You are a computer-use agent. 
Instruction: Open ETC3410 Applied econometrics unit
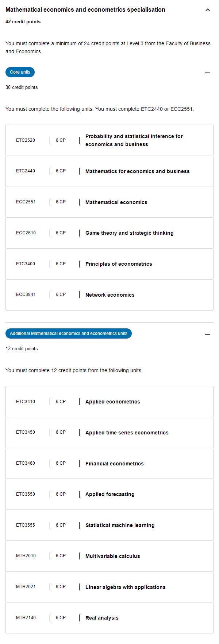(x=109, y=402)
